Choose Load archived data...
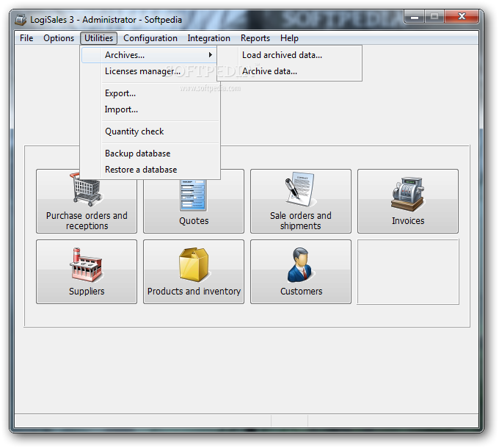Screen dimensions: 499x448 pyautogui.click(x=290, y=55)
